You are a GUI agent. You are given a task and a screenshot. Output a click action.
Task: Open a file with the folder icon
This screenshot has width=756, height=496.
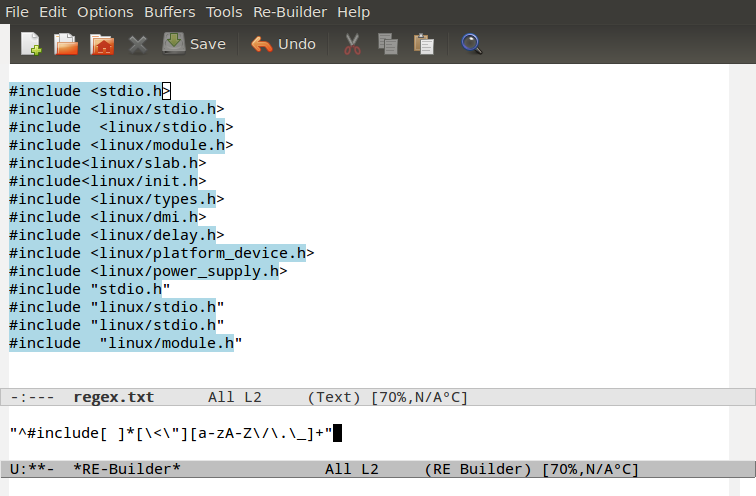(65, 44)
